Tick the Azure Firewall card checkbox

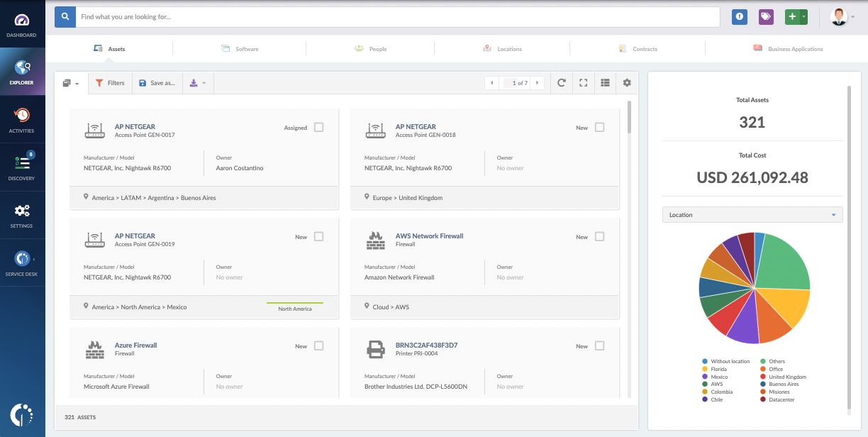coord(318,345)
